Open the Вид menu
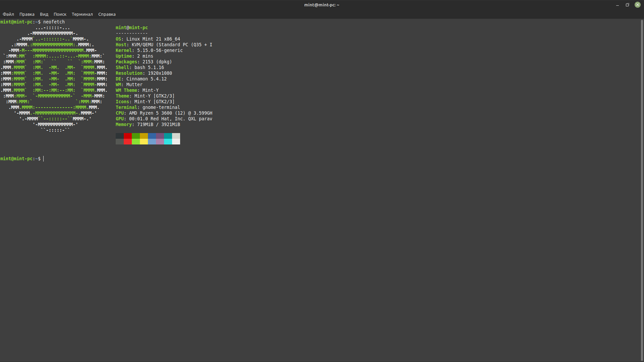The height and width of the screenshot is (362, 644). pyautogui.click(x=44, y=14)
